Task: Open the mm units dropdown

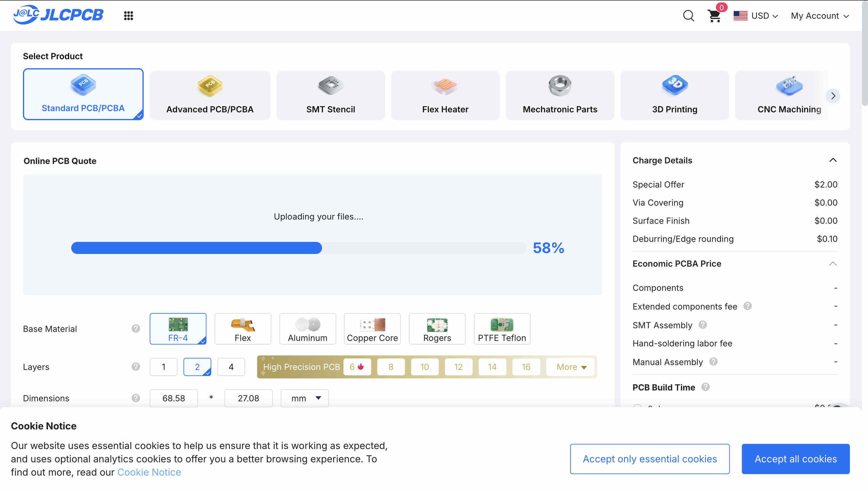Action: 305,398
